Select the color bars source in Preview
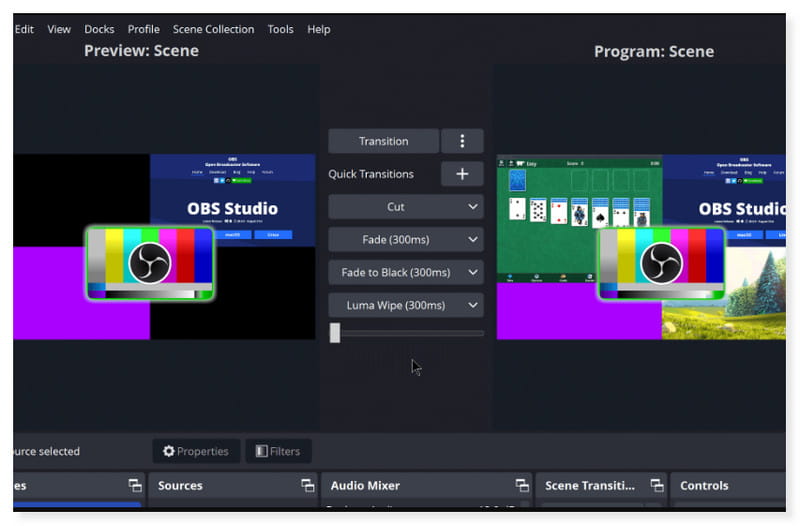The width and height of the screenshot is (800, 526). tap(150, 263)
